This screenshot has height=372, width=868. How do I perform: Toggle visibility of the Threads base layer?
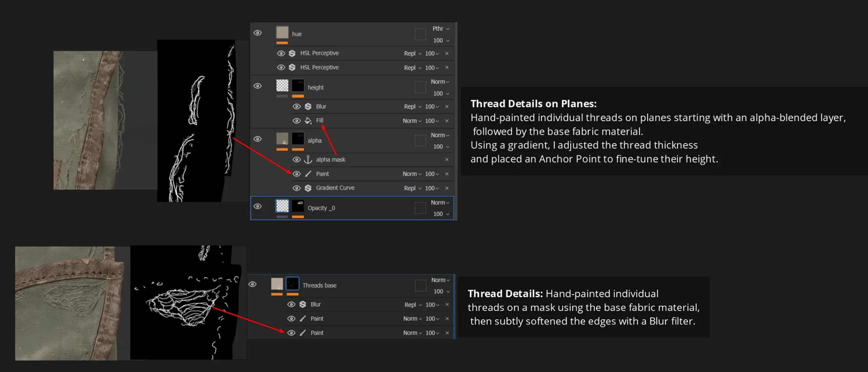(x=253, y=284)
